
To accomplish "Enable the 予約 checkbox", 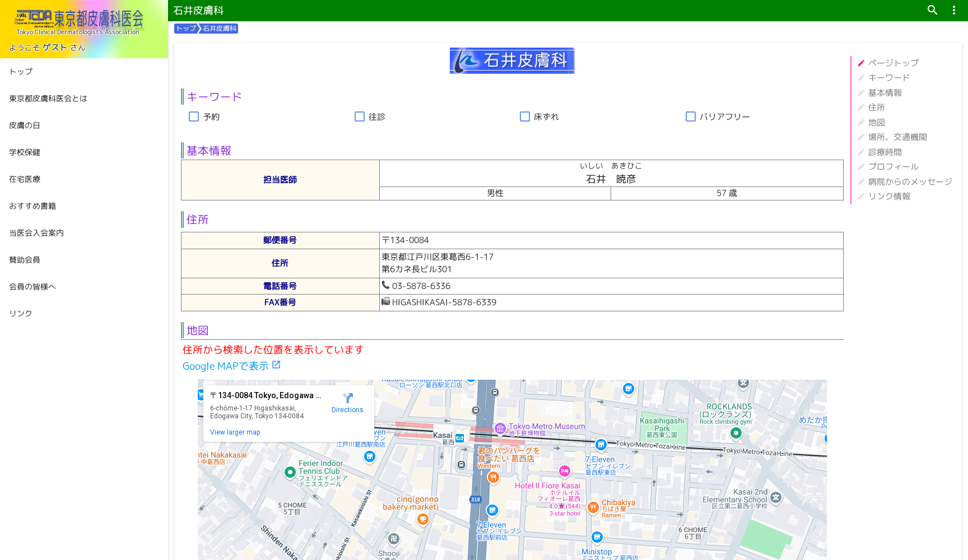I will pos(194,116).
